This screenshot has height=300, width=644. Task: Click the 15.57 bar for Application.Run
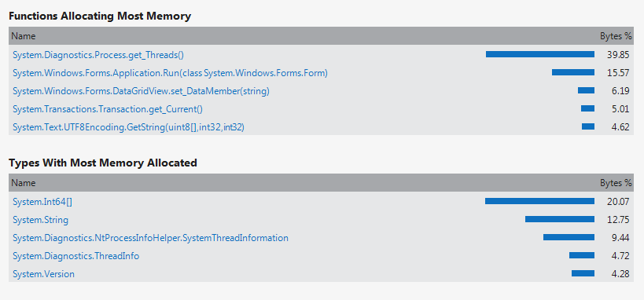[573, 72]
